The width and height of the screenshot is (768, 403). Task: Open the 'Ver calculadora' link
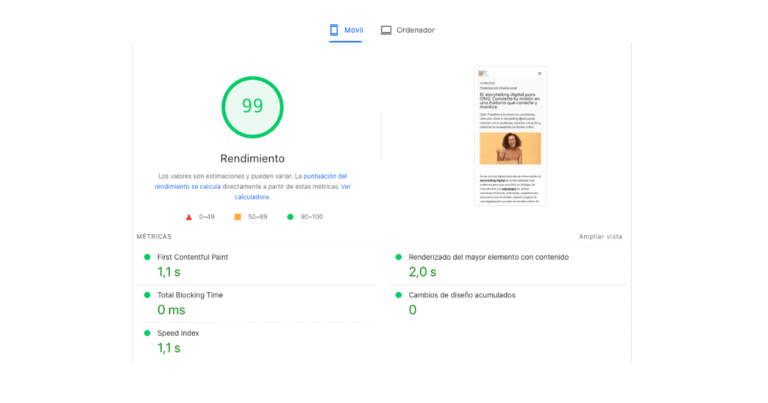point(293,191)
